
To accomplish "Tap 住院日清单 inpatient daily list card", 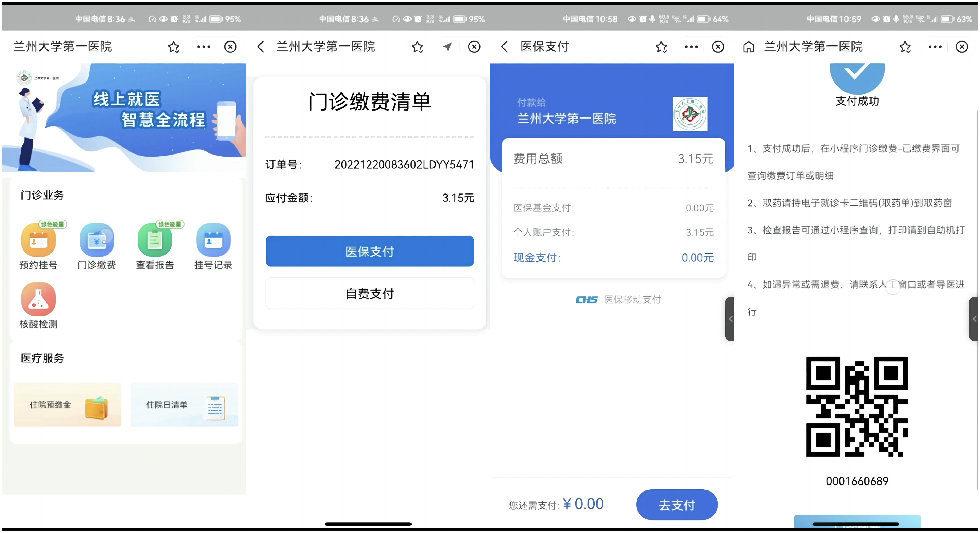I will (x=185, y=405).
